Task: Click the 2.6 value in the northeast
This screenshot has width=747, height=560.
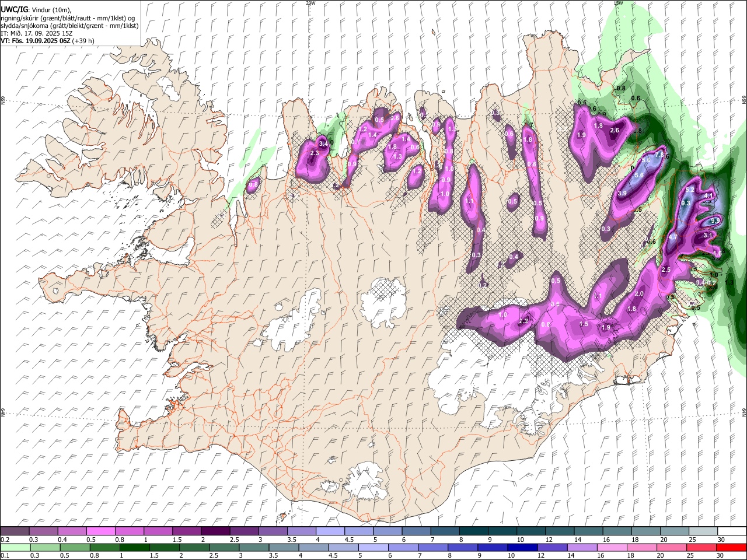Action: click(615, 130)
